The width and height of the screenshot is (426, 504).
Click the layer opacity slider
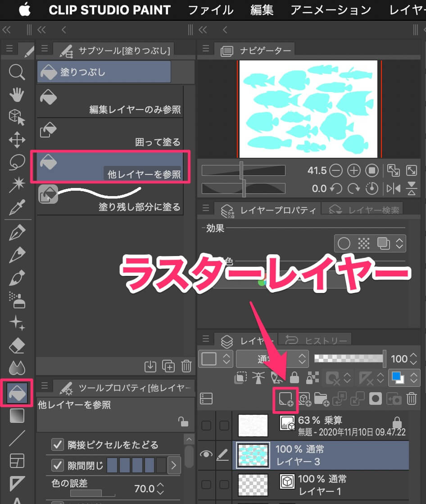349,359
